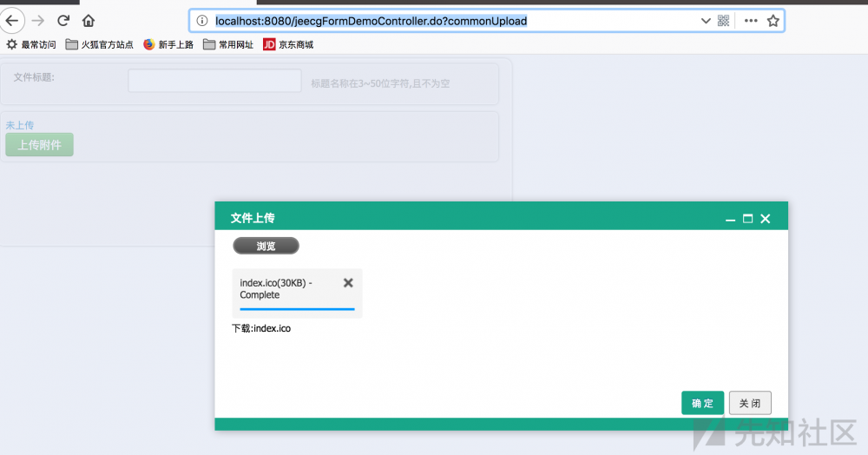Click the green 上传附件 button
The height and width of the screenshot is (455, 868).
point(39,144)
